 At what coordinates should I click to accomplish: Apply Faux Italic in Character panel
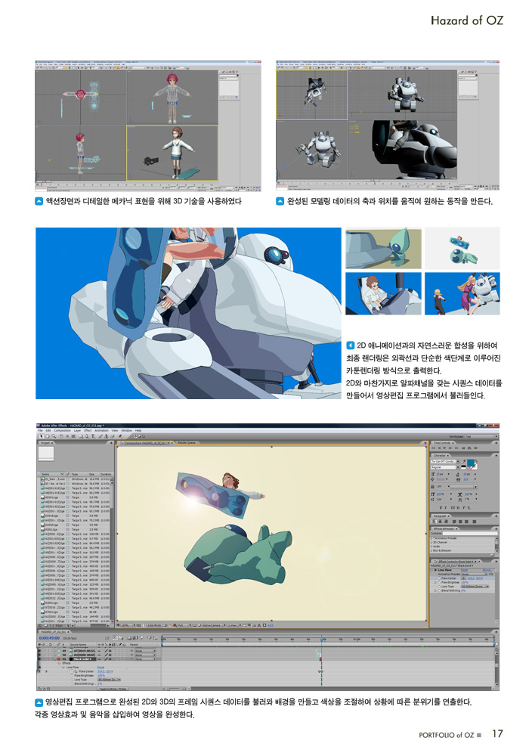446,508
